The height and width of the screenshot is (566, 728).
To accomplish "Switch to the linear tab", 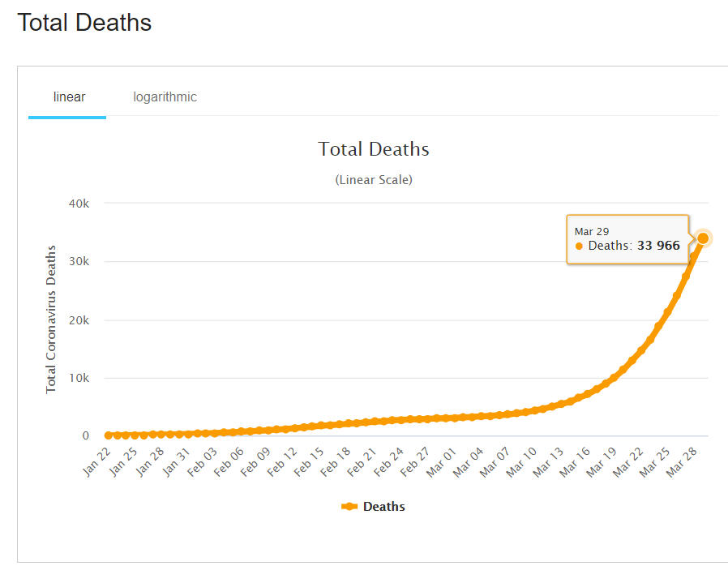I will 69,97.
